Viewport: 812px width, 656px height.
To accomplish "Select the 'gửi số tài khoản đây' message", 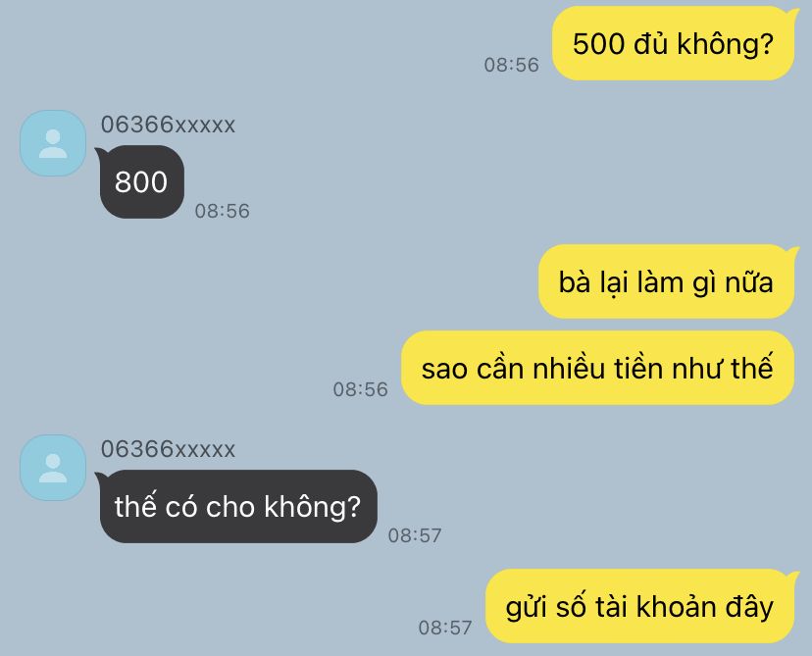I will coord(640,606).
